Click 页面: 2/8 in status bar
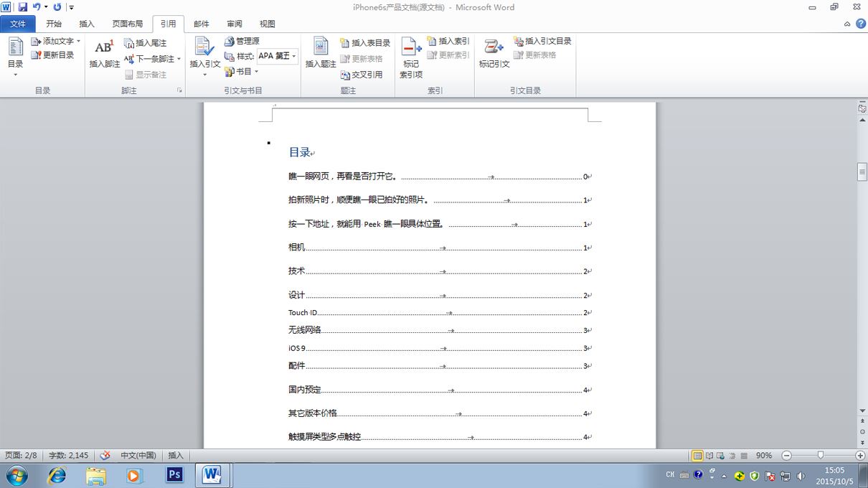This screenshot has height=488, width=868. (x=20, y=456)
